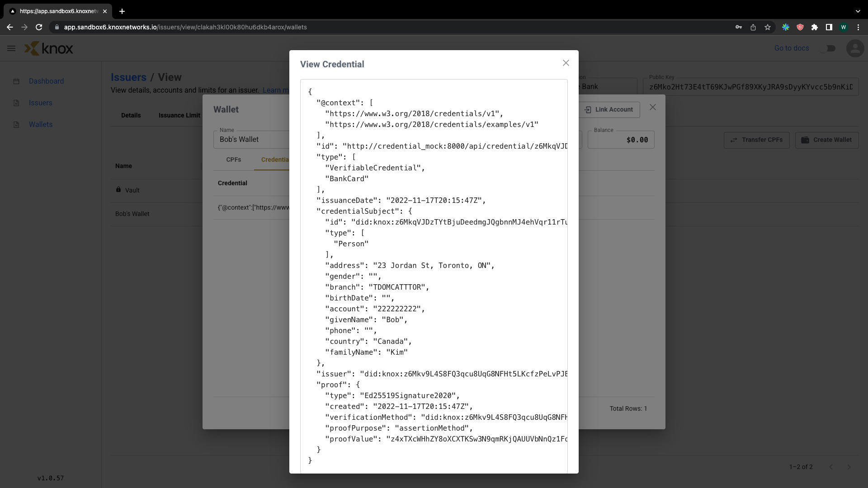Image resolution: width=868 pixels, height=488 pixels.
Task: Select Bob's Wallet row in list
Action: (156, 214)
